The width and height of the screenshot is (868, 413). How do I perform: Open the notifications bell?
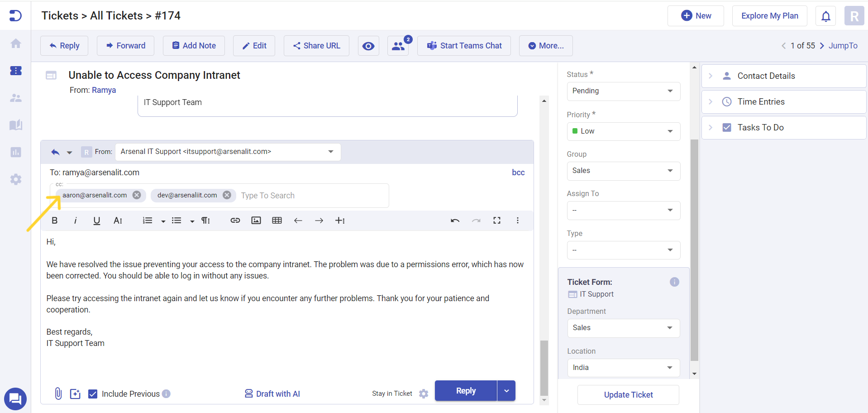pyautogui.click(x=825, y=16)
